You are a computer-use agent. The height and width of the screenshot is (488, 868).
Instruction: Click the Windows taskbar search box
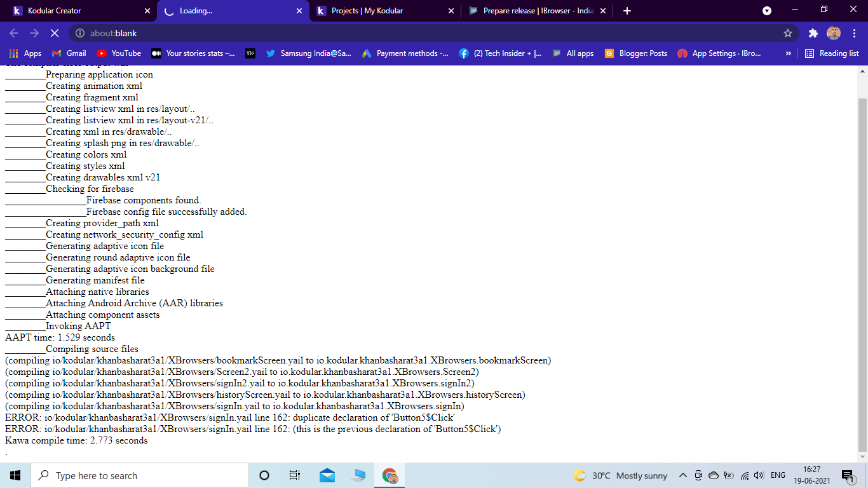(x=140, y=475)
